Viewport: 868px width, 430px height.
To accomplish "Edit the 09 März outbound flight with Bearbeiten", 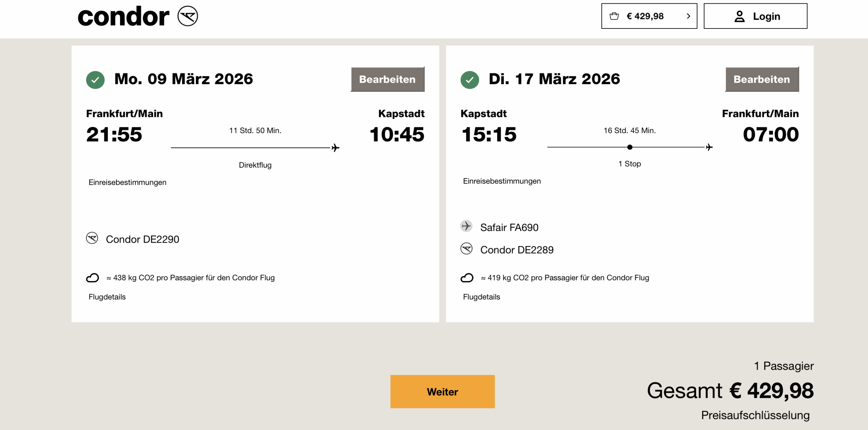I will (x=387, y=79).
